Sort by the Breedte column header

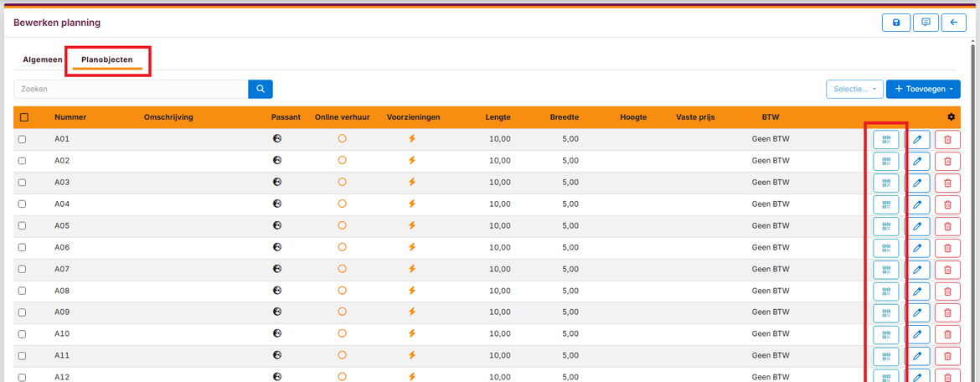[564, 117]
